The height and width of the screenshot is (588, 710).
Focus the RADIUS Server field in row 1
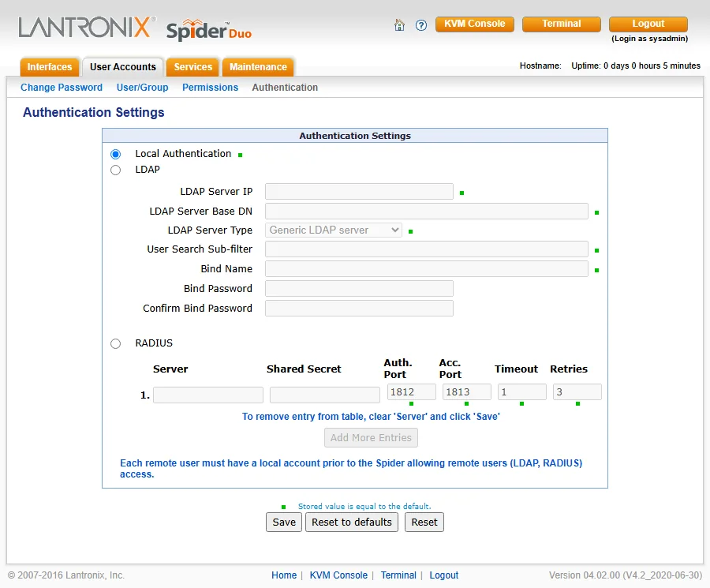pyautogui.click(x=208, y=395)
